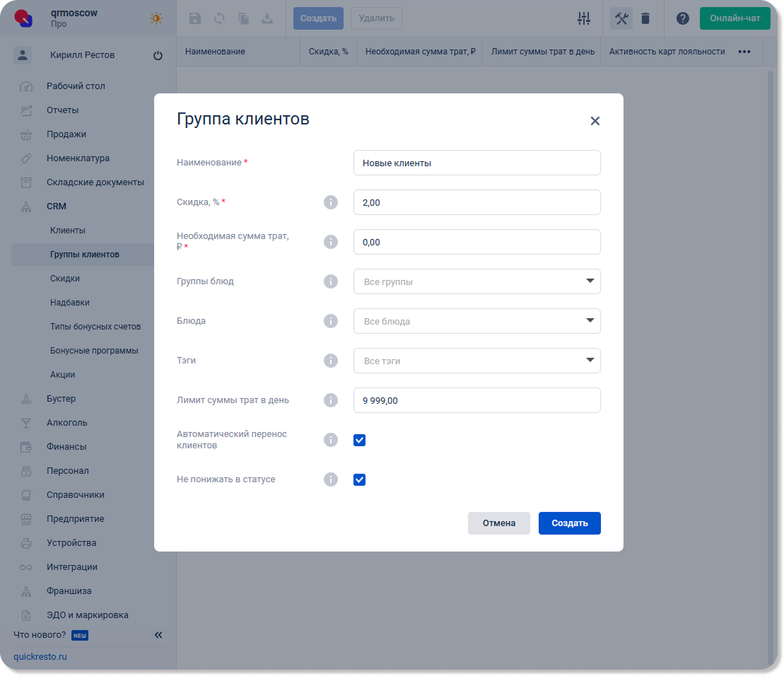This screenshot has width=784, height=676.
Task: Toggle the sun theme icon
Action: point(156,18)
